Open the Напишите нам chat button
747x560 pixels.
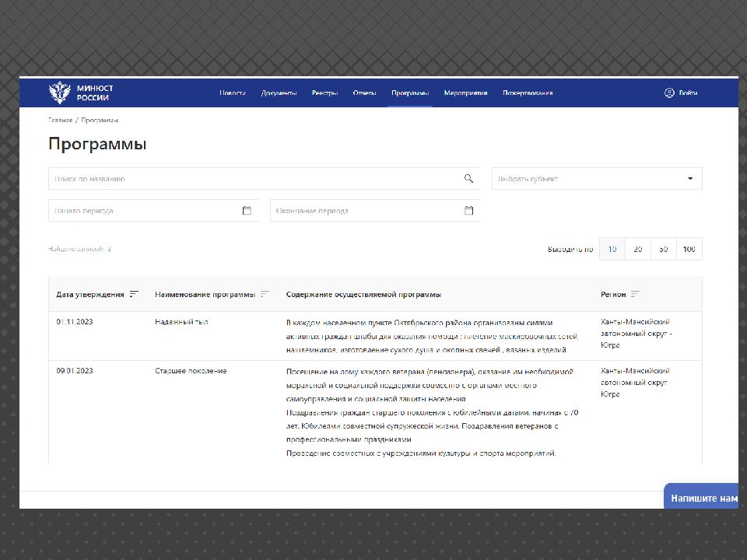701,496
